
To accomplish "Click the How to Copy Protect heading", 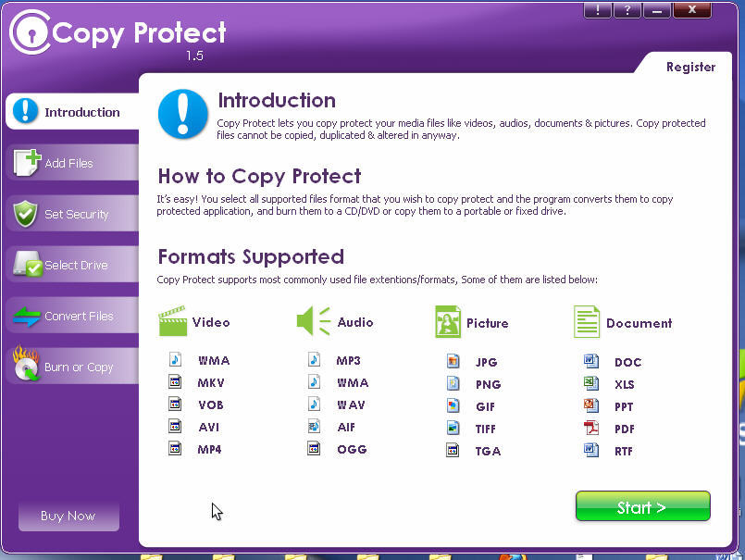I will tap(259, 177).
